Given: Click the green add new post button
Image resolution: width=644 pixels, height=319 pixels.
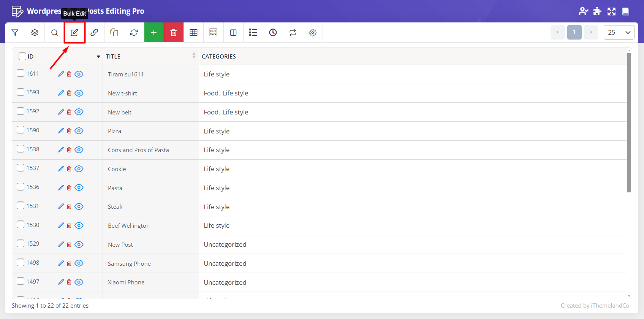Looking at the screenshot, I should point(154,33).
